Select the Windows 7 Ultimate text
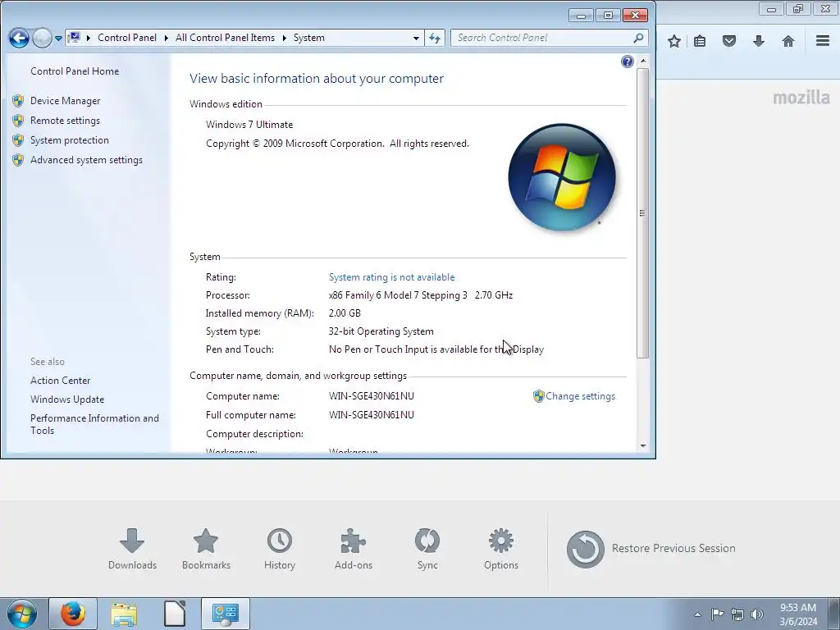 pyautogui.click(x=249, y=125)
